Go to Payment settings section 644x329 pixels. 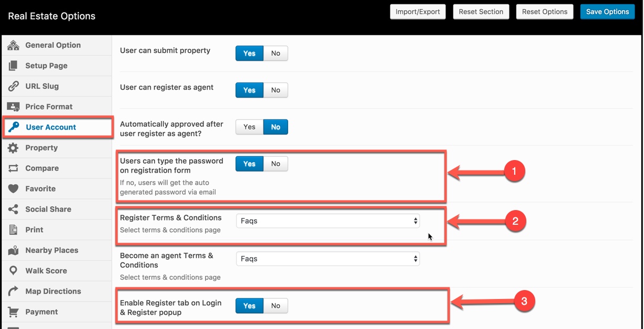57,312
